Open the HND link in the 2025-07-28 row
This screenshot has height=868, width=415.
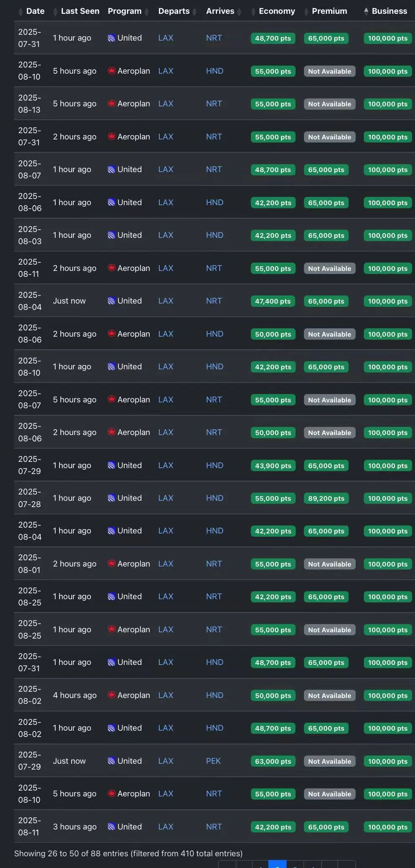pos(214,498)
